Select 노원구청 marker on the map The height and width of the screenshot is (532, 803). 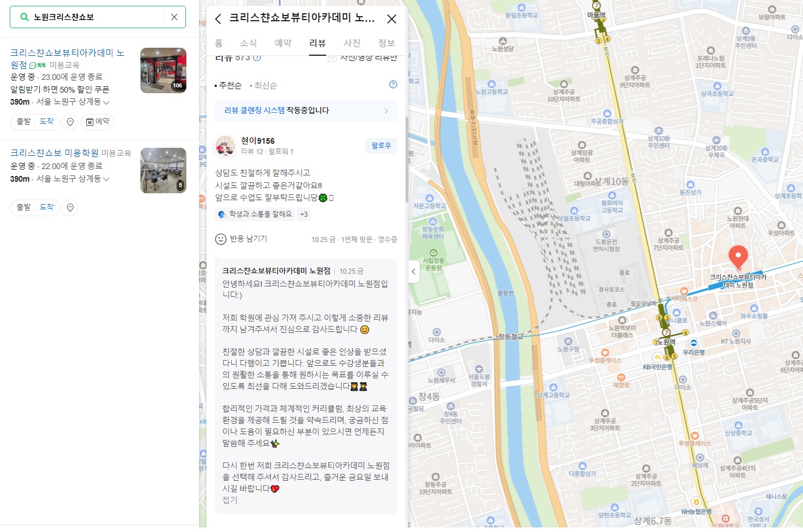pyautogui.click(x=568, y=342)
